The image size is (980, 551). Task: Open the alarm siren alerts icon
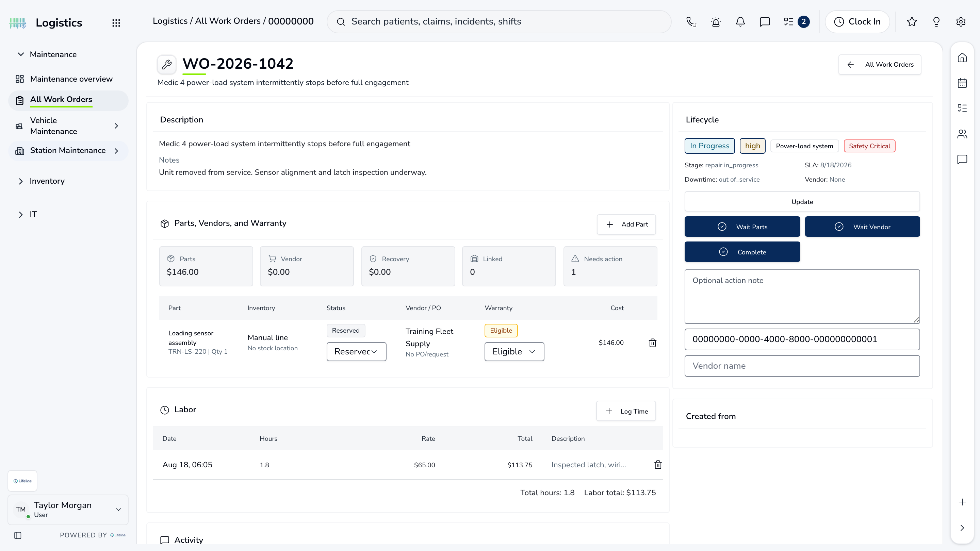(x=716, y=22)
